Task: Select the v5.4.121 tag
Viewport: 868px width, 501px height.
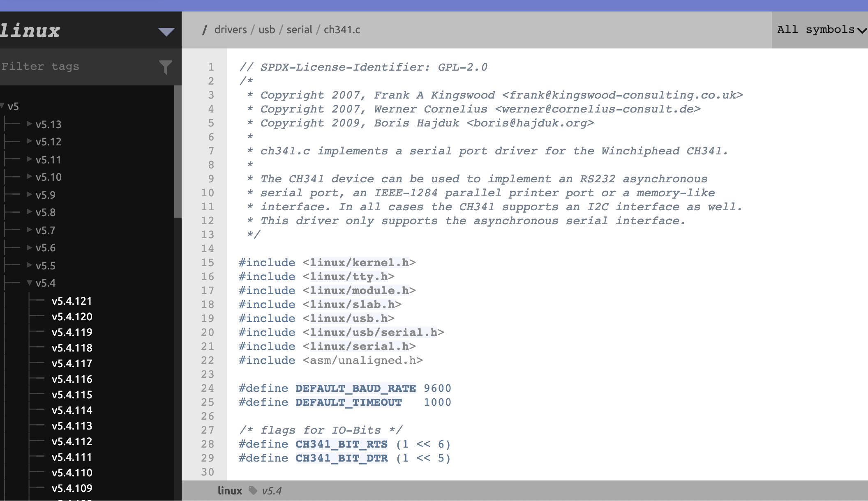Action: pos(72,301)
